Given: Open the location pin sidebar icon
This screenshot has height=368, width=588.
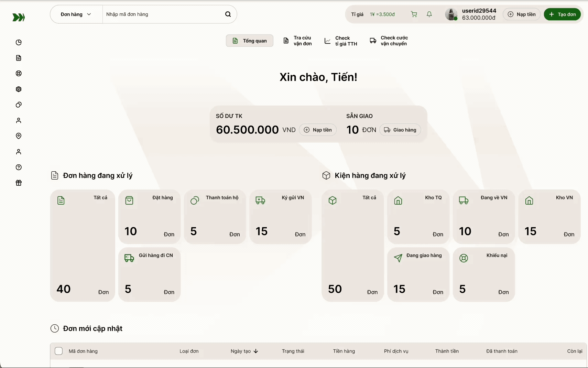Looking at the screenshot, I should click(19, 136).
